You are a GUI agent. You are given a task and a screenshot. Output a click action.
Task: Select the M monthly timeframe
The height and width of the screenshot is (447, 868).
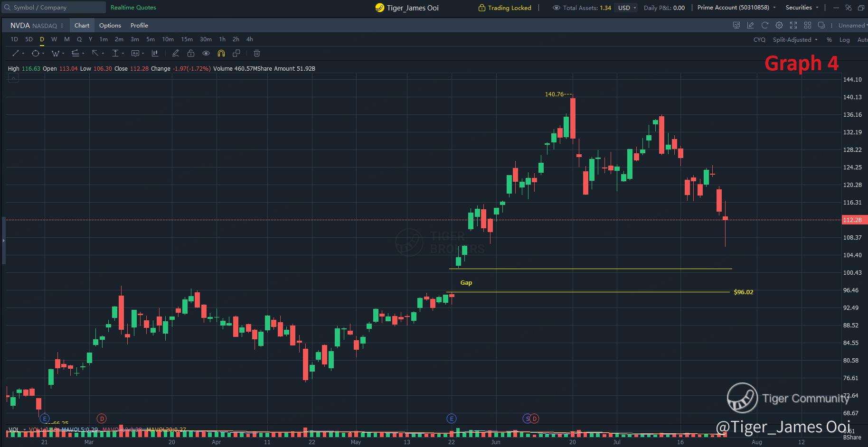(x=67, y=39)
